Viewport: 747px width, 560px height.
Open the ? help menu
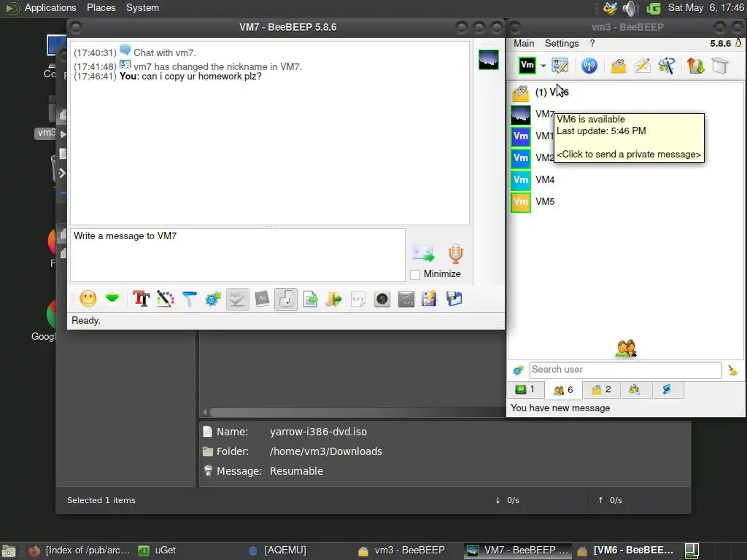tap(592, 43)
